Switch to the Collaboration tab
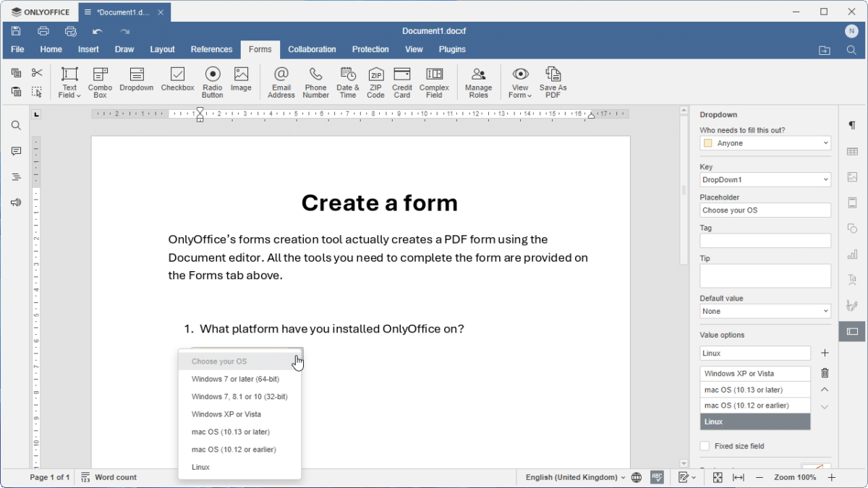 pyautogui.click(x=312, y=49)
